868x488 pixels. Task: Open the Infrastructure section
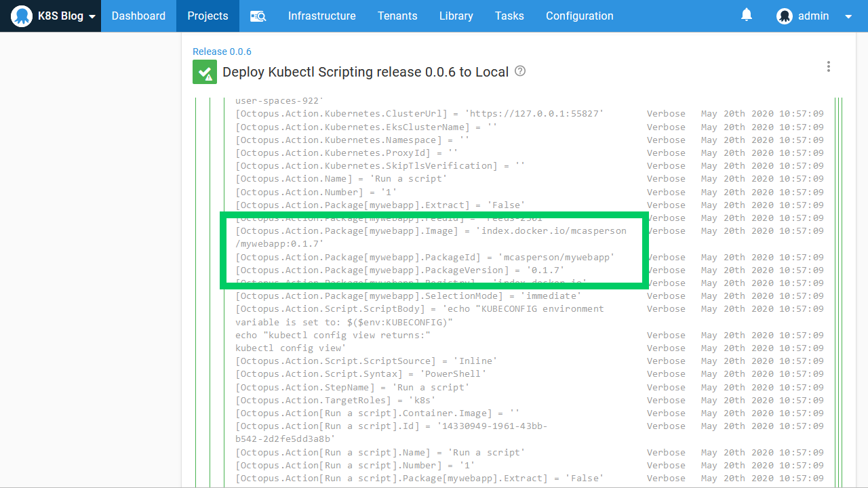click(321, 16)
